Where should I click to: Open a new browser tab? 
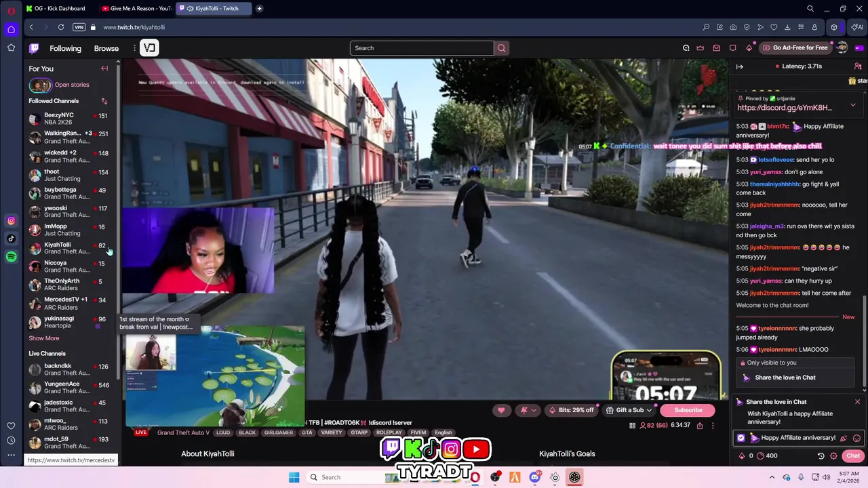pos(259,9)
